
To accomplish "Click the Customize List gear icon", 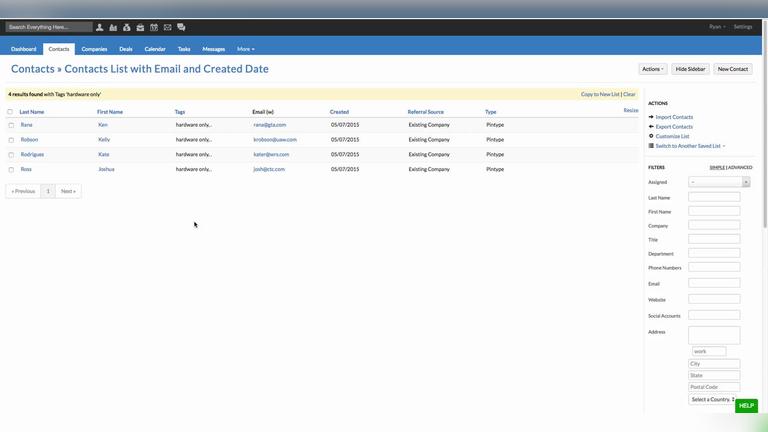I will point(651,136).
